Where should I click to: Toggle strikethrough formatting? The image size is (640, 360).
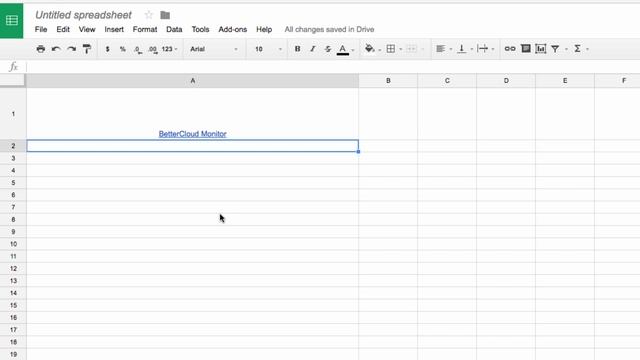click(328, 49)
